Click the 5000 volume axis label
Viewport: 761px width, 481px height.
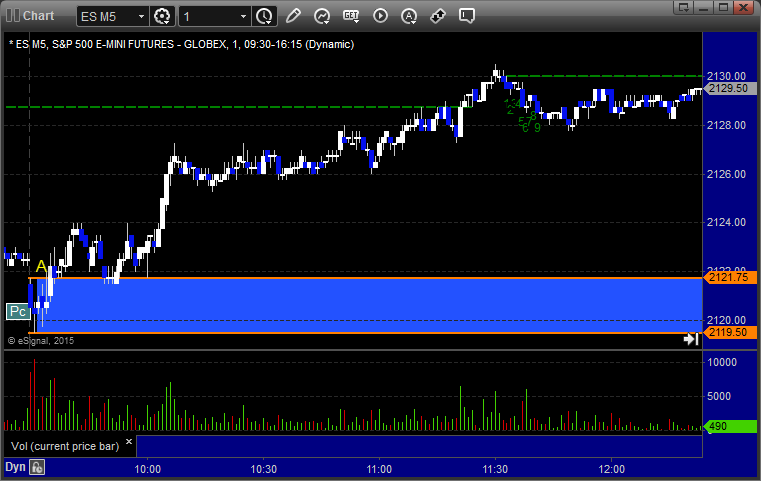click(719, 396)
